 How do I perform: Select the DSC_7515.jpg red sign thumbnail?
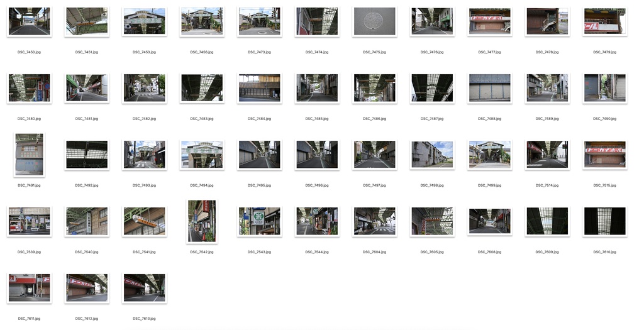coord(604,155)
